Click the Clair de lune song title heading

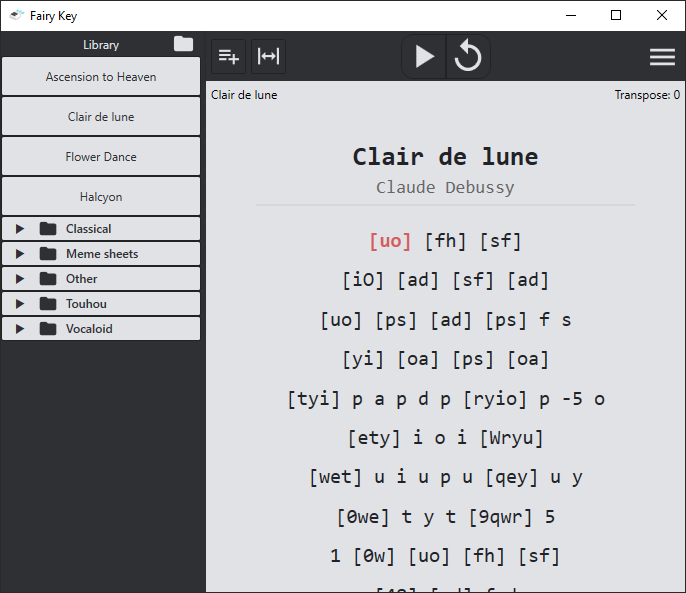445,157
